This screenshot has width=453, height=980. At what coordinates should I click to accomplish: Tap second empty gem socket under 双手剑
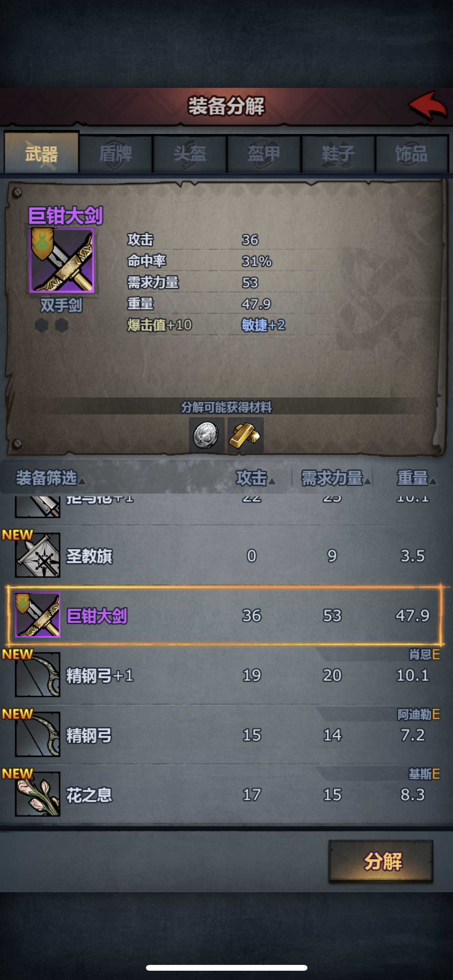coord(62,326)
